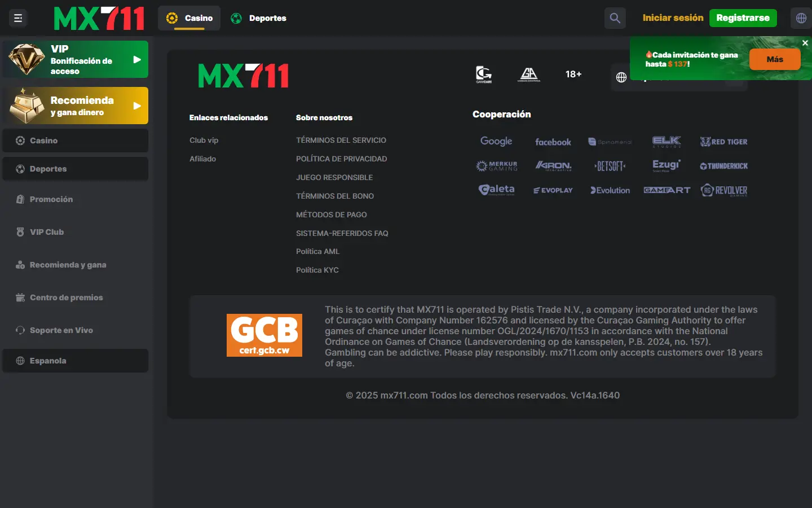Click the Betsoft partner logo

[610, 166]
